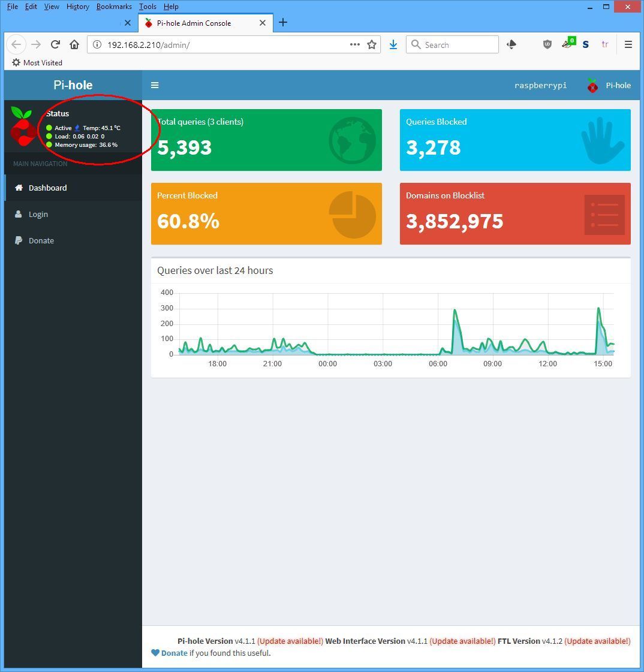
Task: Click Update available after Web Interface Version
Action: [463, 641]
